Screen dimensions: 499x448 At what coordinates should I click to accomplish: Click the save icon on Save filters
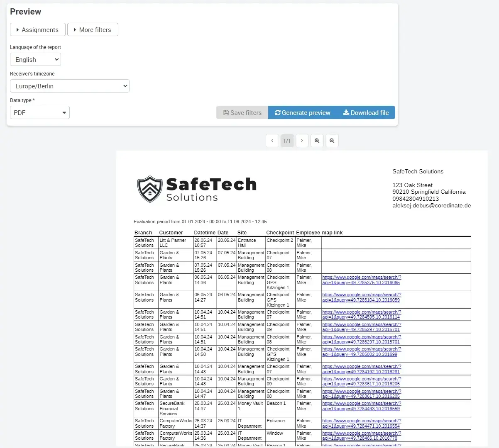click(x=226, y=112)
